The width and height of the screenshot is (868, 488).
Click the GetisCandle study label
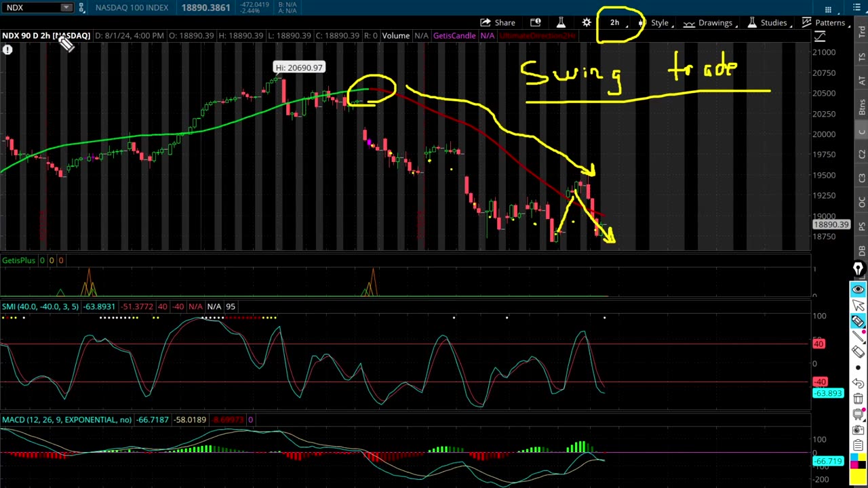pos(454,35)
